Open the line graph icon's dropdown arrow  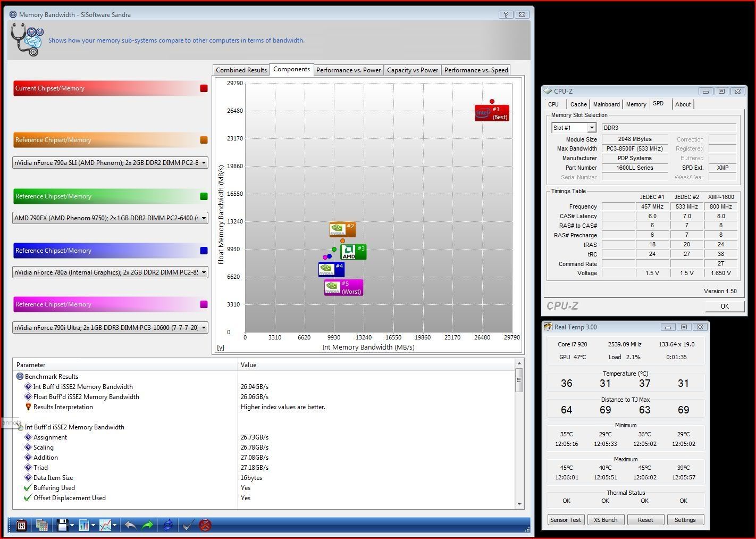tap(114, 526)
